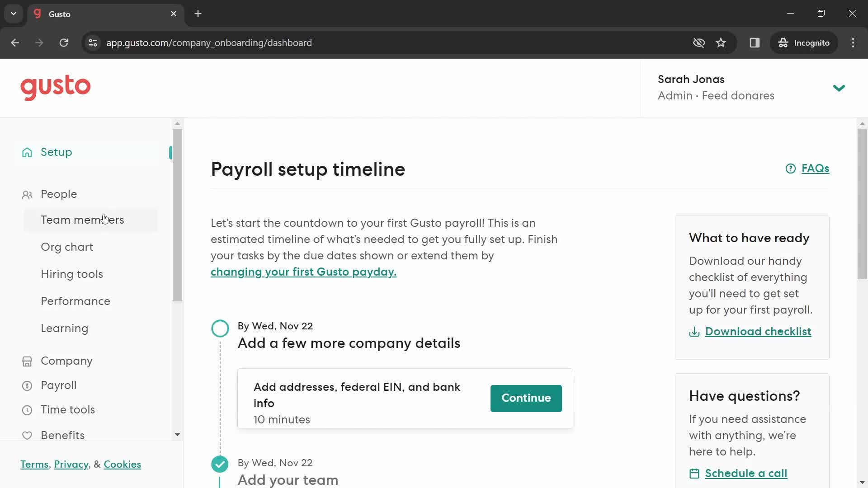868x488 pixels.
Task: Expand the People menu section
Action: [59, 194]
